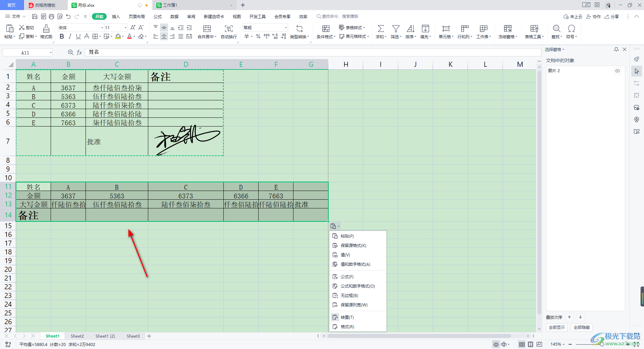Toggle Underline formatting
Image resolution: width=644 pixels, height=349 pixels.
coord(78,36)
